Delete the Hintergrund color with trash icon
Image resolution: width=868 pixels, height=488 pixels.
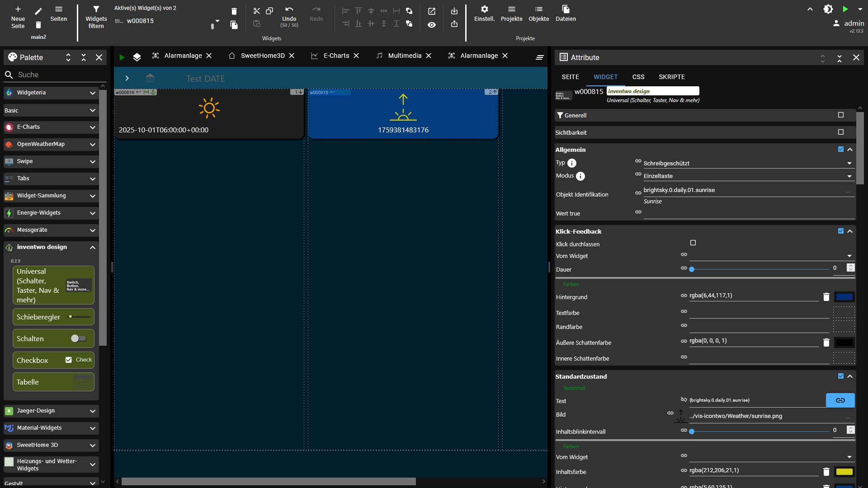point(826,297)
